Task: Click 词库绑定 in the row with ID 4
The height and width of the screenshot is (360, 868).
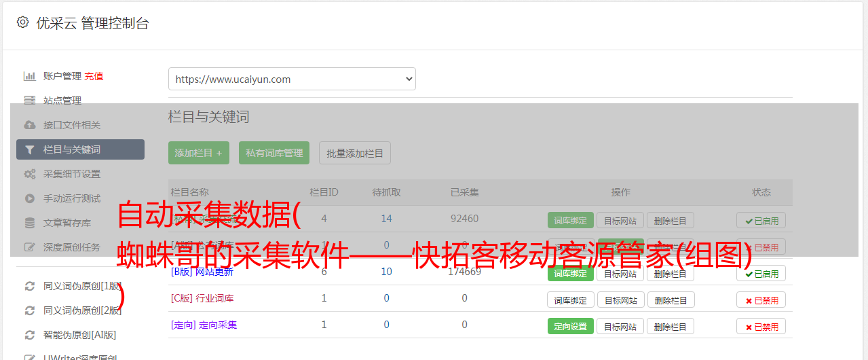Action: (x=570, y=220)
